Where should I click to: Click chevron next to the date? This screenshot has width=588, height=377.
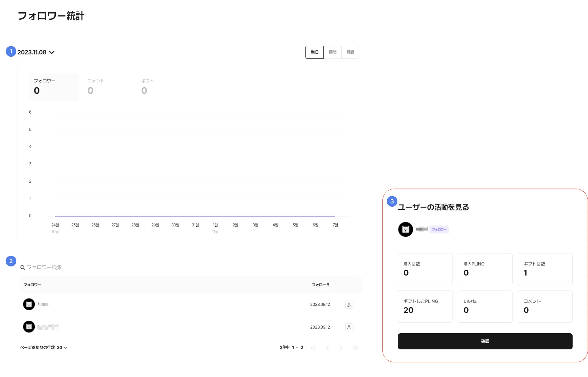[x=52, y=52]
